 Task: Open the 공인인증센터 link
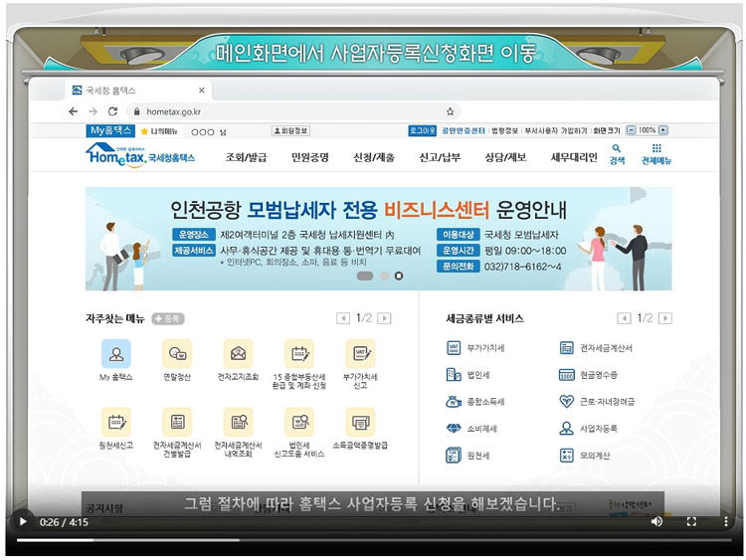[x=464, y=131]
